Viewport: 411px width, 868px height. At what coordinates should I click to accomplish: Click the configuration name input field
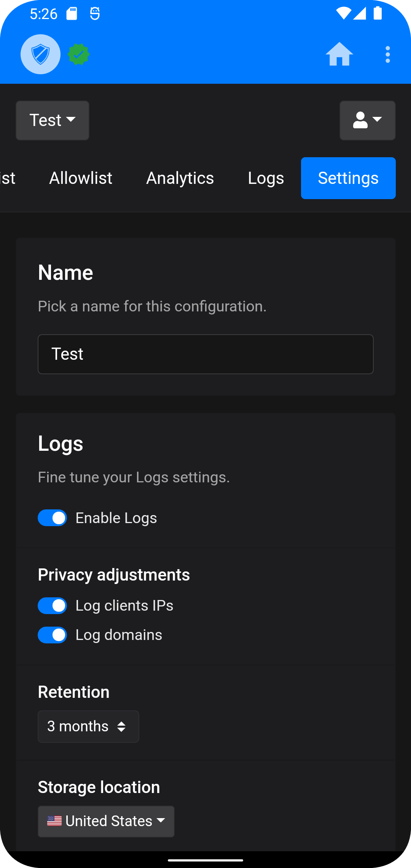(205, 354)
